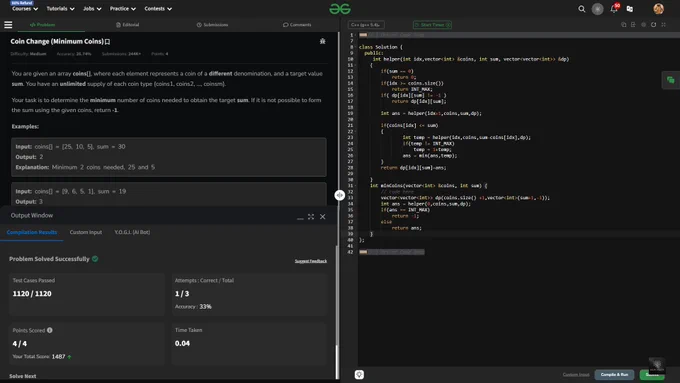Click Custom Input link beside Compile & Run
The width and height of the screenshot is (680, 383).
pyautogui.click(x=576, y=374)
